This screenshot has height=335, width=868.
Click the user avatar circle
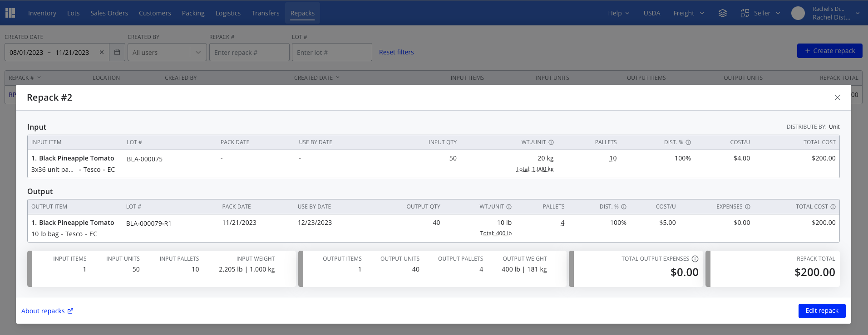pyautogui.click(x=798, y=13)
